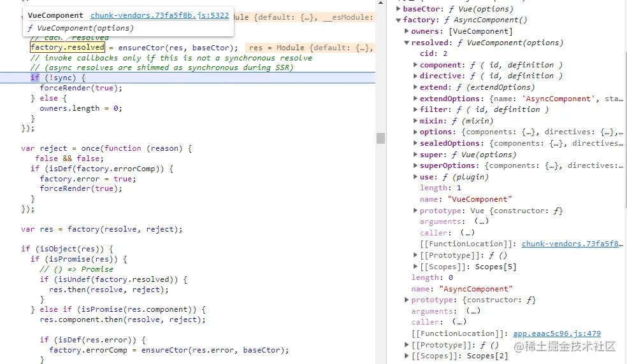The image size is (627, 364).
Task: Evaluate caller getter under resolved
Action: (x=468, y=232)
